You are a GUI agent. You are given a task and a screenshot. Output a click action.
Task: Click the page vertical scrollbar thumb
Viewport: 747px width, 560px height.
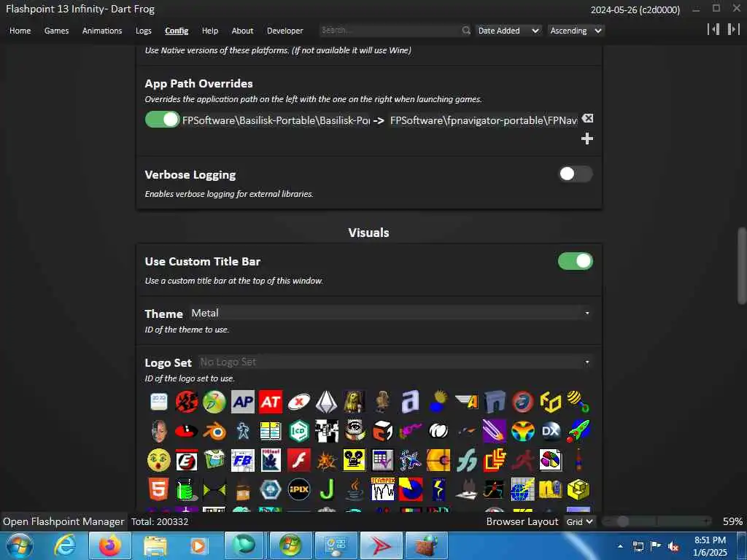click(742, 265)
